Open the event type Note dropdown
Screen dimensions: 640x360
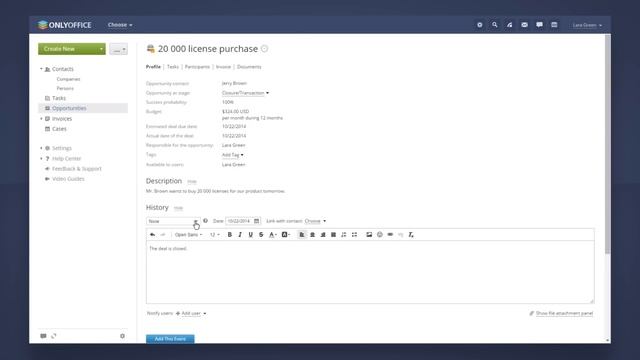click(x=173, y=221)
